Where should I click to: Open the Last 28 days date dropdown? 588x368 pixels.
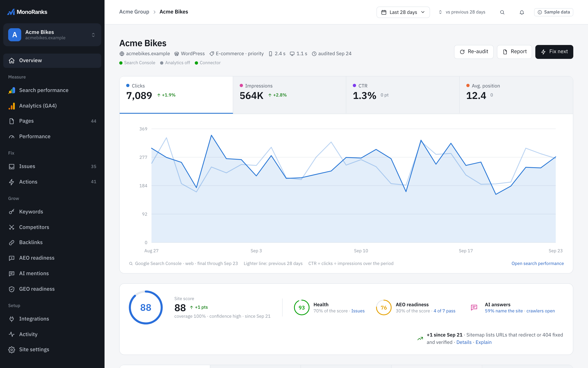403,12
